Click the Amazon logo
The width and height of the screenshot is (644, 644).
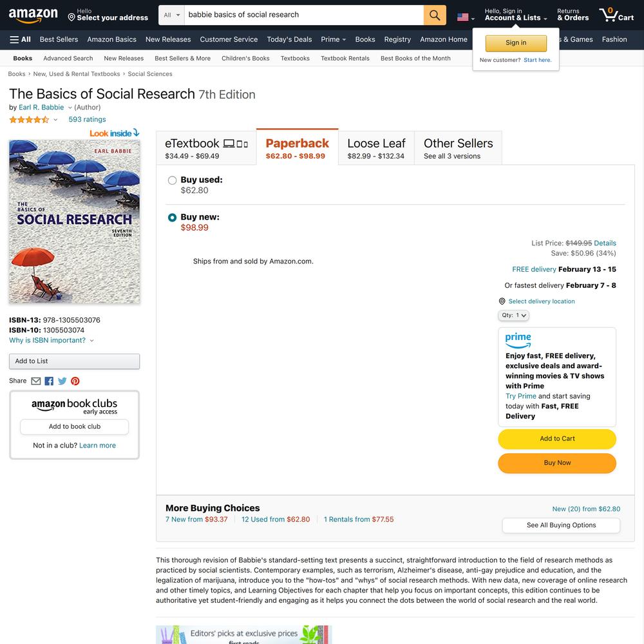coord(33,15)
